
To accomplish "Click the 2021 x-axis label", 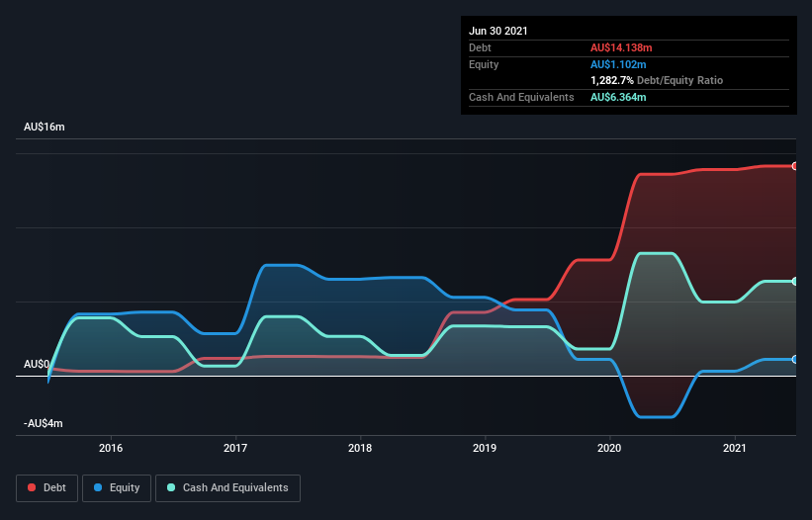I will 734,448.
